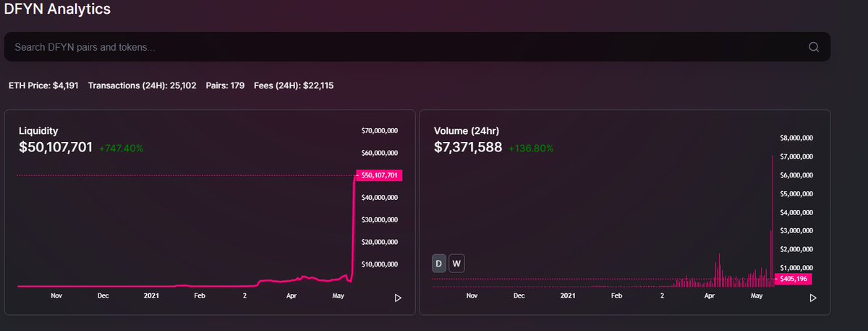Screen dimensions: 868x331
Task: Click the ETH Price: $4,191 stat
Action: tap(43, 85)
